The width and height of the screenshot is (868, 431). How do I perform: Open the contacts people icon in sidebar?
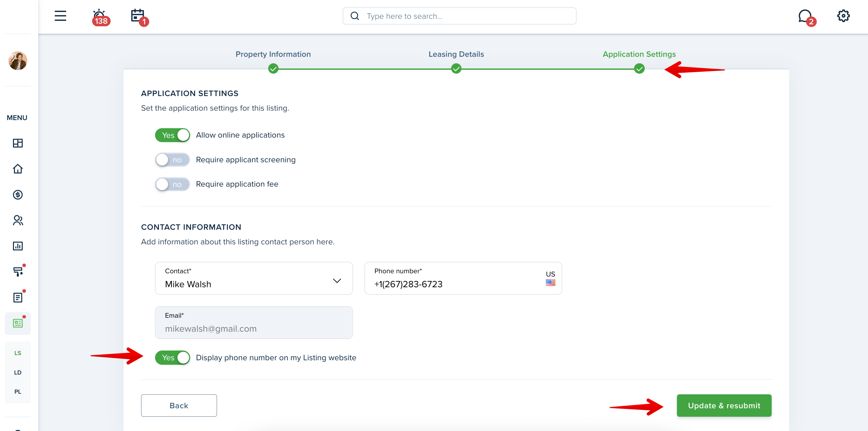click(x=18, y=220)
